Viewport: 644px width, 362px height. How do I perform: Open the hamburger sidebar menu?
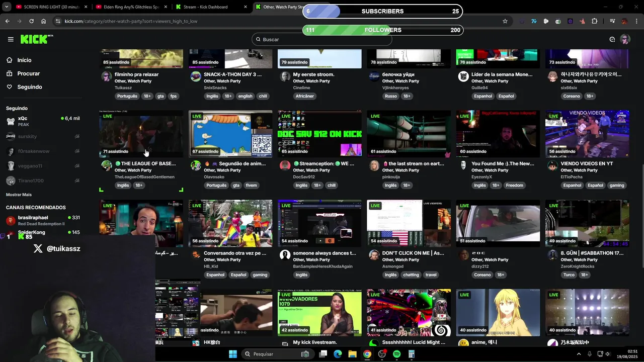pyautogui.click(x=11, y=39)
